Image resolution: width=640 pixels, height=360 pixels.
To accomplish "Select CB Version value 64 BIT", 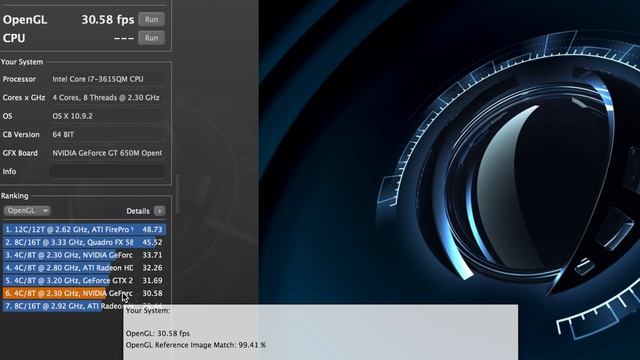I will [x=107, y=134].
